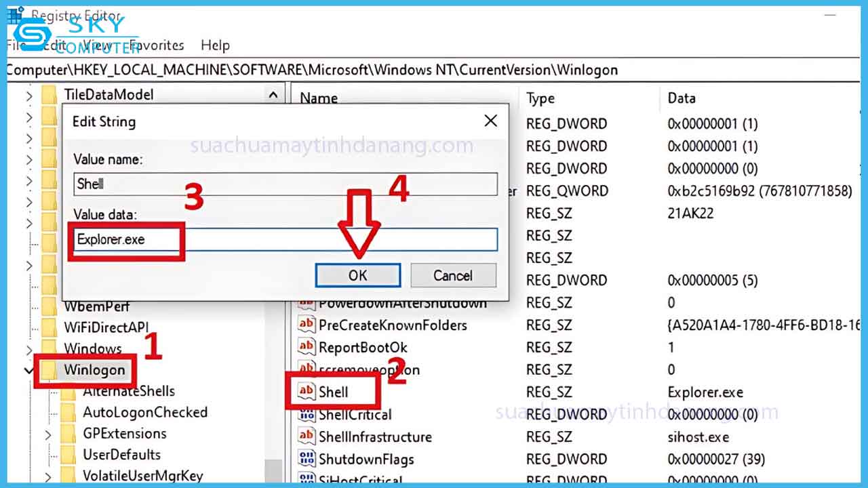Screen dimensions: 868x488
Task: Click the Windows key folder icon
Action: pyautogui.click(x=49, y=349)
